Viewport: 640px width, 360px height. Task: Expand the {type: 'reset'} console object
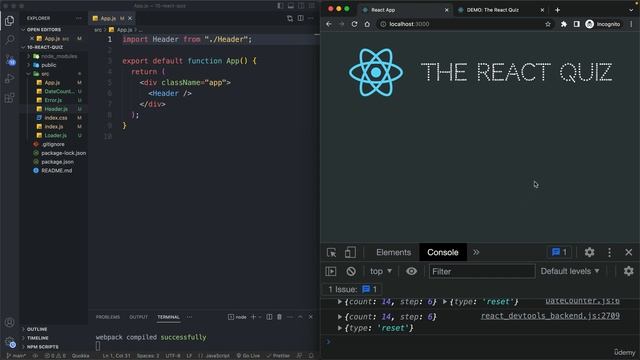click(x=340, y=328)
